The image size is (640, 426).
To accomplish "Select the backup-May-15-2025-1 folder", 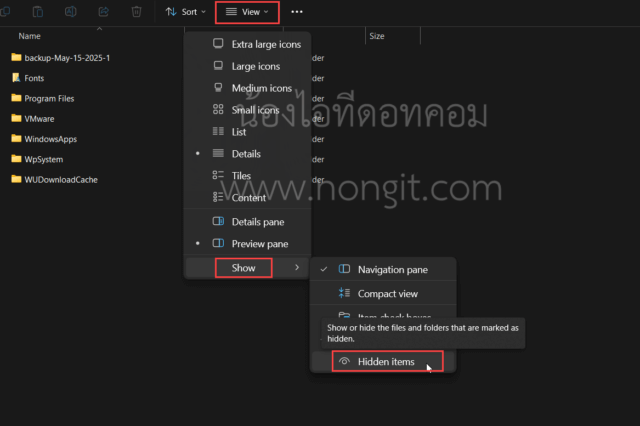I will coord(60,58).
